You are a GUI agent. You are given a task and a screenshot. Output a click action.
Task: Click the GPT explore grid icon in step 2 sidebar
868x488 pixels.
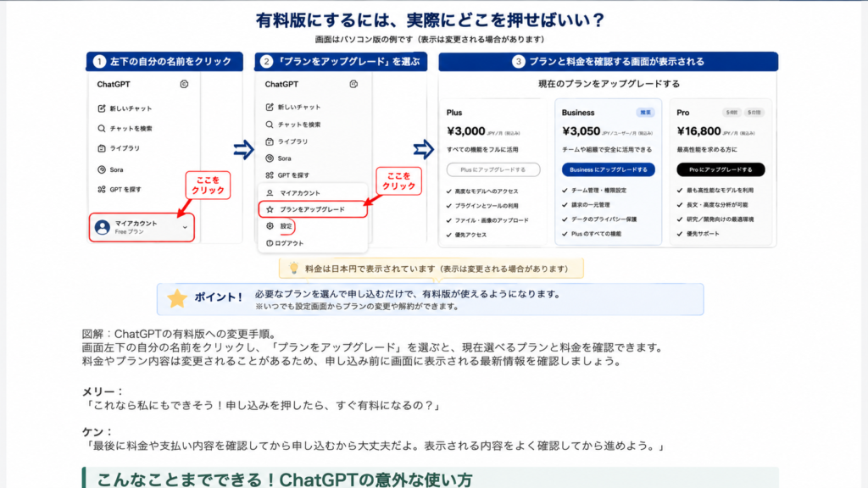point(270,175)
